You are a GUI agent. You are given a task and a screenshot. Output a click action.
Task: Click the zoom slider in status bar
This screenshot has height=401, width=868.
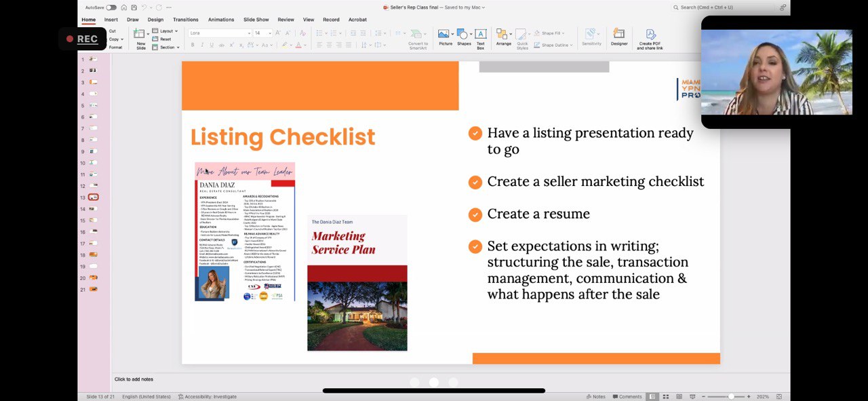pos(731,396)
